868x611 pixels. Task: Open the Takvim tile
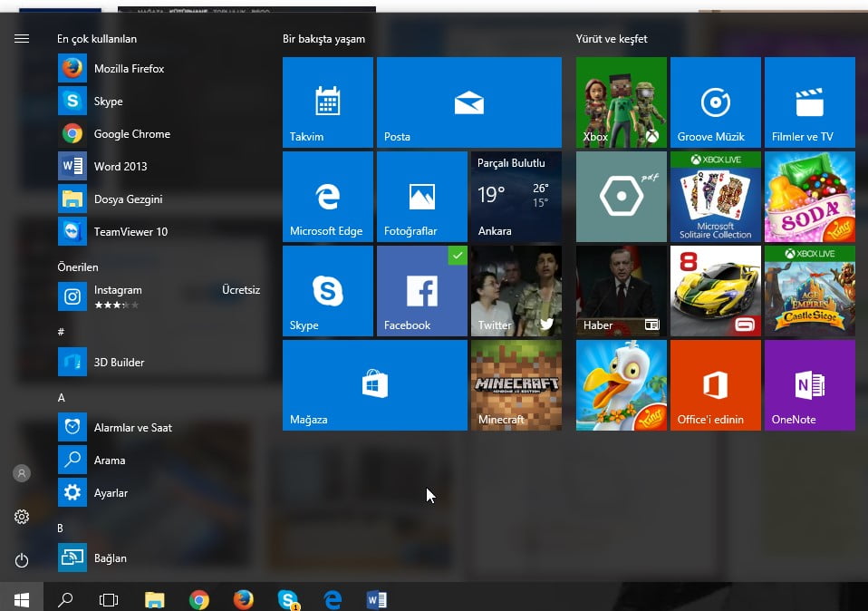[328, 102]
